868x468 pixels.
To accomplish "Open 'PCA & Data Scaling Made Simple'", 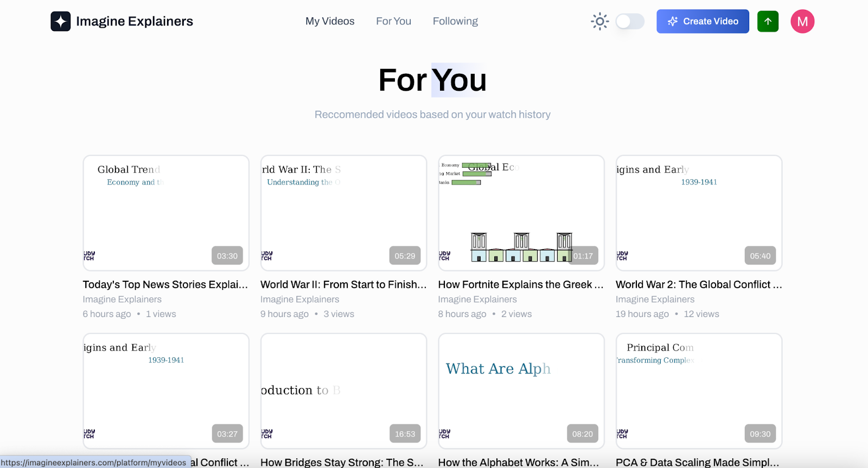I will tap(698, 462).
